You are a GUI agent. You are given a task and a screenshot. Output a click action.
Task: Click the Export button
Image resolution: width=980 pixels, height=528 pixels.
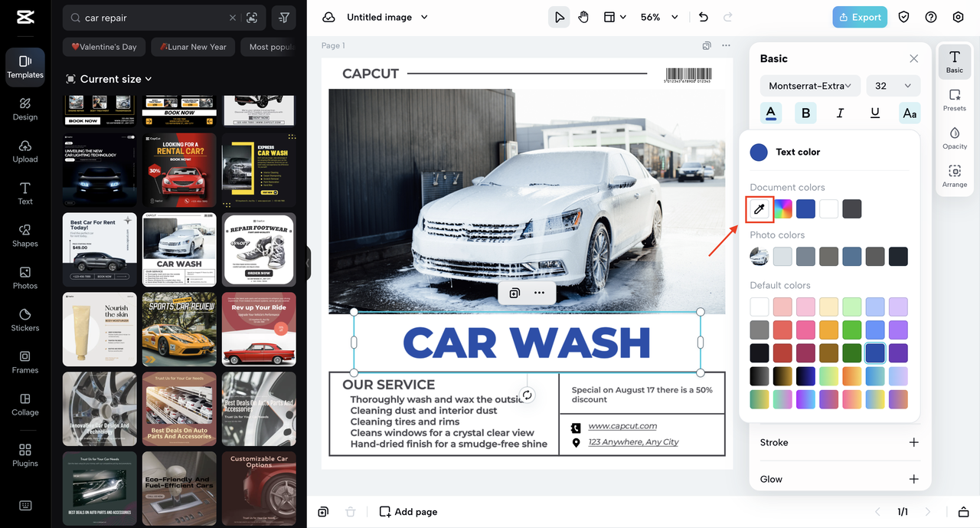(861, 17)
